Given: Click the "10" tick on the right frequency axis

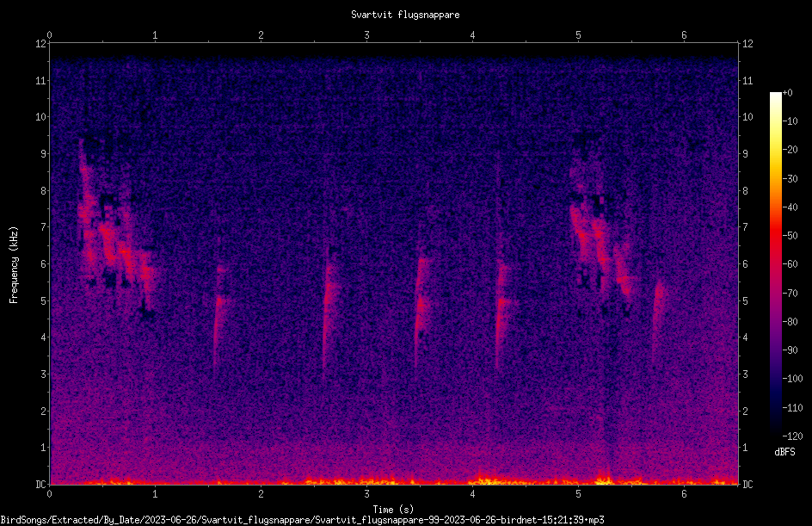Looking at the screenshot, I should click(747, 117).
